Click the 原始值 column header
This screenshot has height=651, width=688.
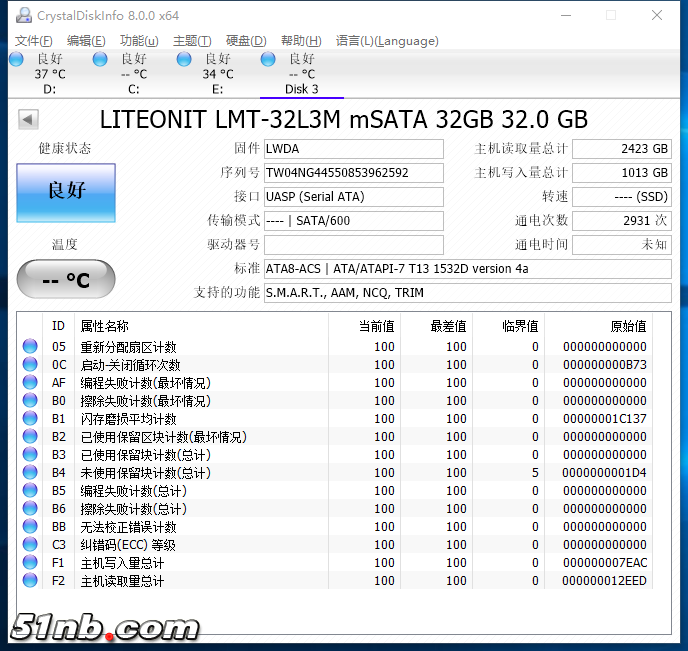pyautogui.click(x=628, y=326)
